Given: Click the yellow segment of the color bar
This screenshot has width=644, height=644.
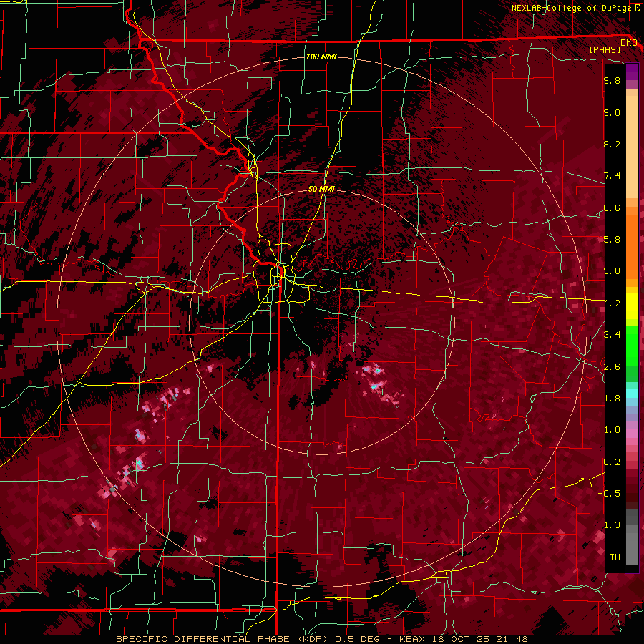Looking at the screenshot, I should click(x=632, y=306).
